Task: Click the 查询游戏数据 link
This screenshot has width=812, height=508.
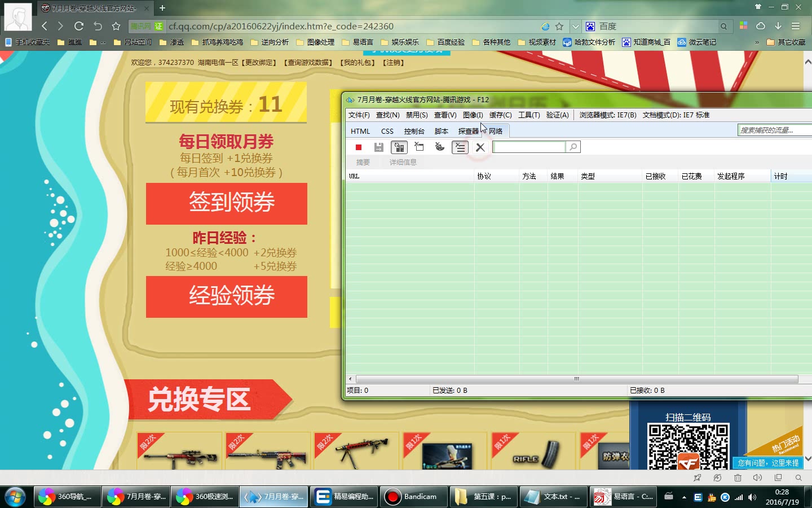Action: [x=308, y=63]
